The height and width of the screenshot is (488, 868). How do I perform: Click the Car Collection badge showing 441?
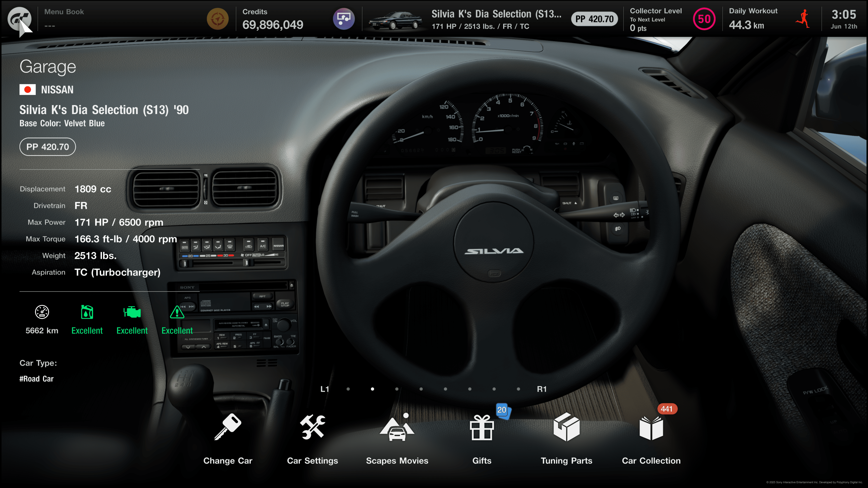click(x=667, y=409)
